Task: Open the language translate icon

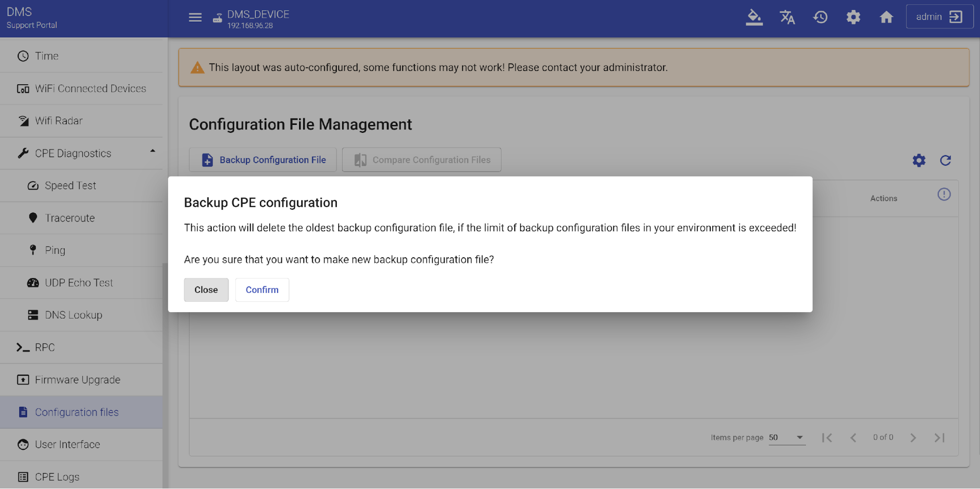Action: pyautogui.click(x=787, y=18)
